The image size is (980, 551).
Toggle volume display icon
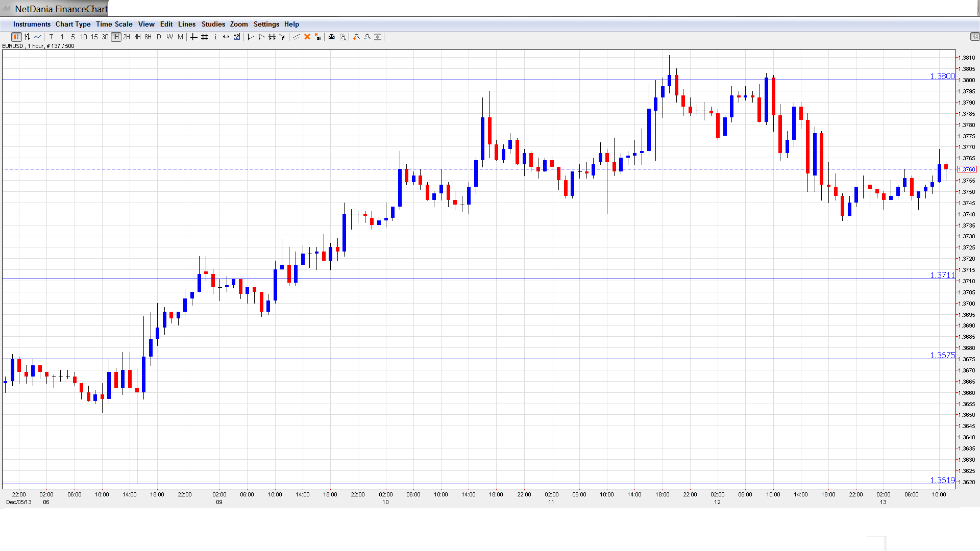(x=237, y=37)
